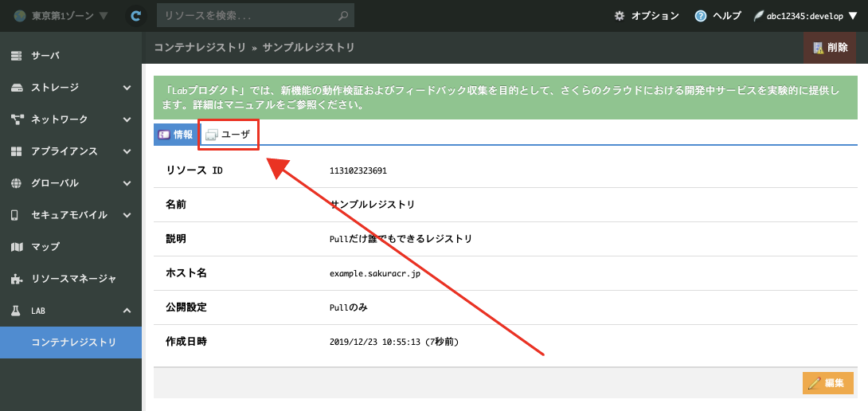The height and width of the screenshot is (411, 868).
Task: Click the 削除 delete button
Action: pyautogui.click(x=830, y=48)
